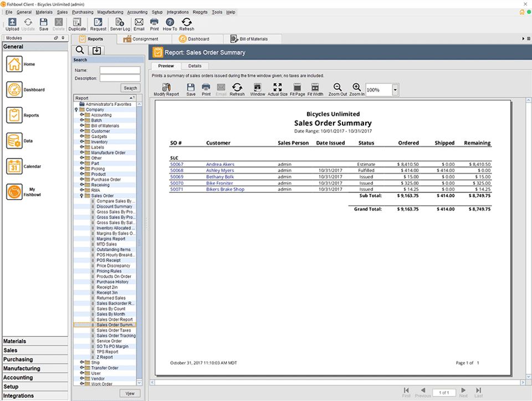Open the Dashboard module in sidebar
This screenshot has height=401, width=532.
point(14,90)
